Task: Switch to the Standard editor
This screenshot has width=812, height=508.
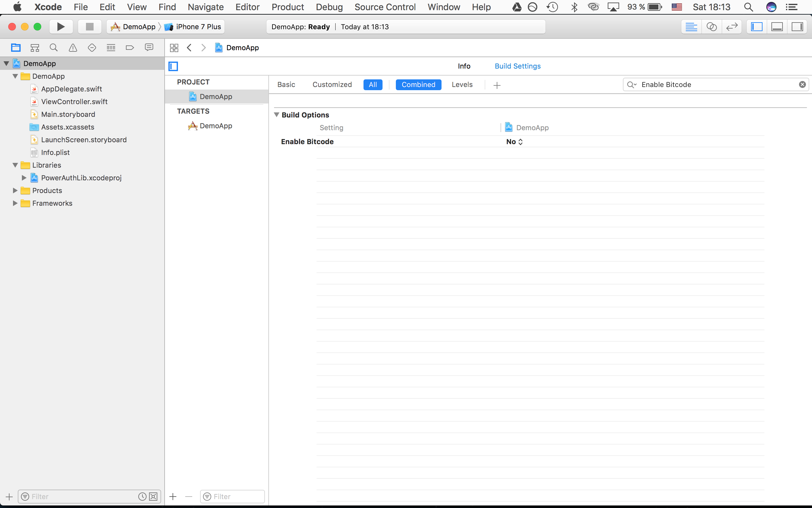Action: coord(691,27)
